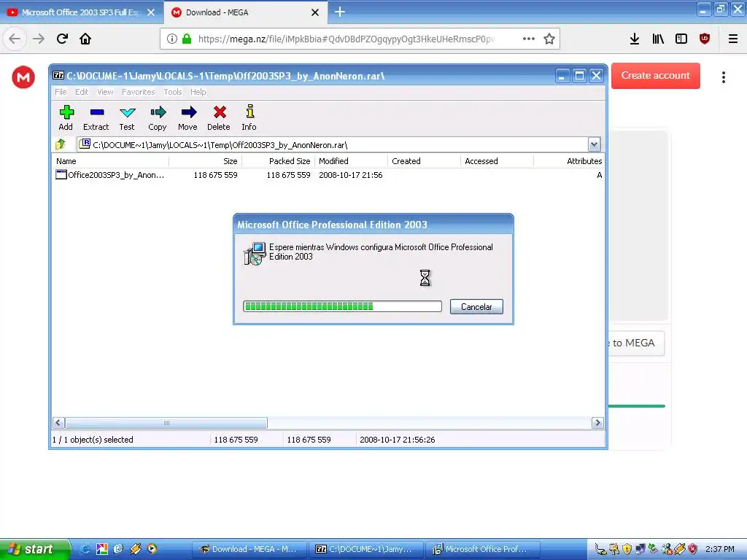Click Firefox forward arrow
Viewport: 747px width, 560px height.
39,39
